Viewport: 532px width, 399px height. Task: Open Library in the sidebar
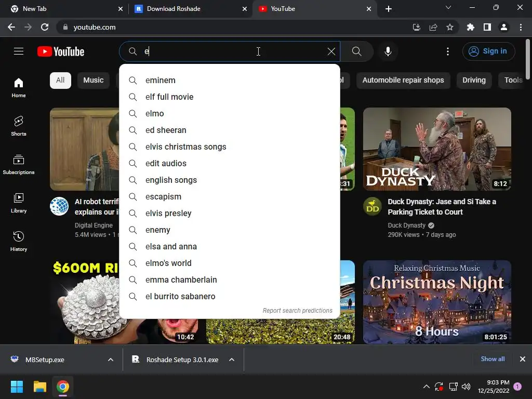point(19,203)
